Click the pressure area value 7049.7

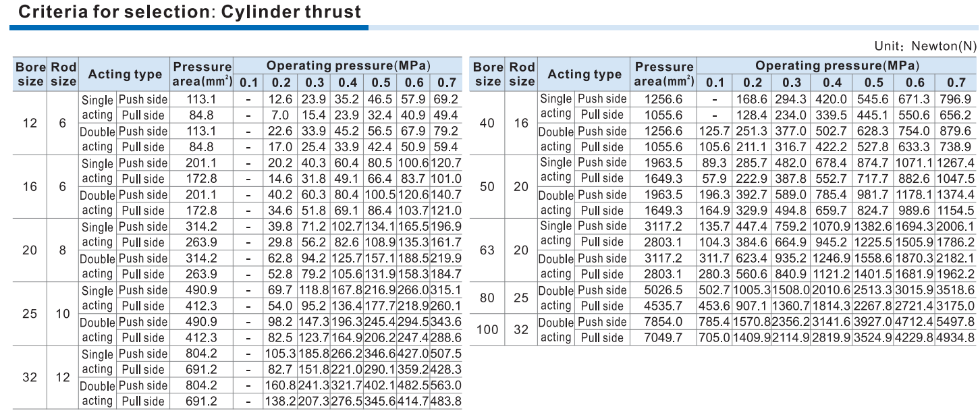[664, 337]
